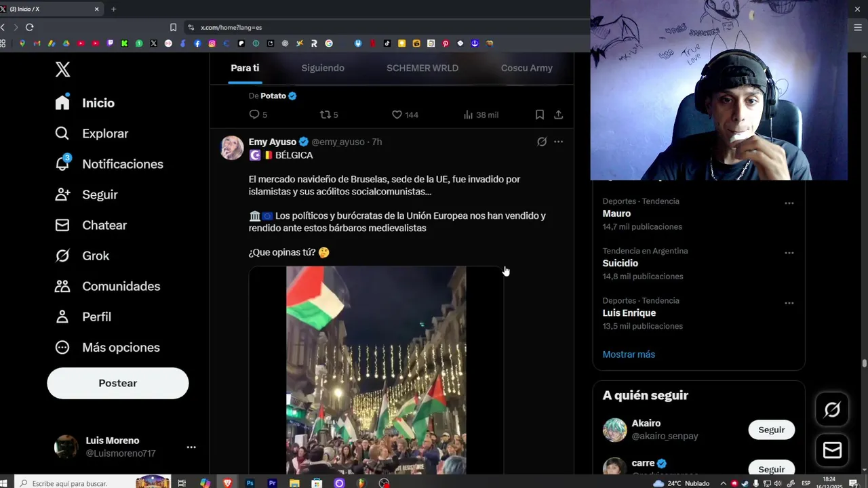Open the floating messages envelope button
The image size is (868, 488).
[x=832, y=450]
